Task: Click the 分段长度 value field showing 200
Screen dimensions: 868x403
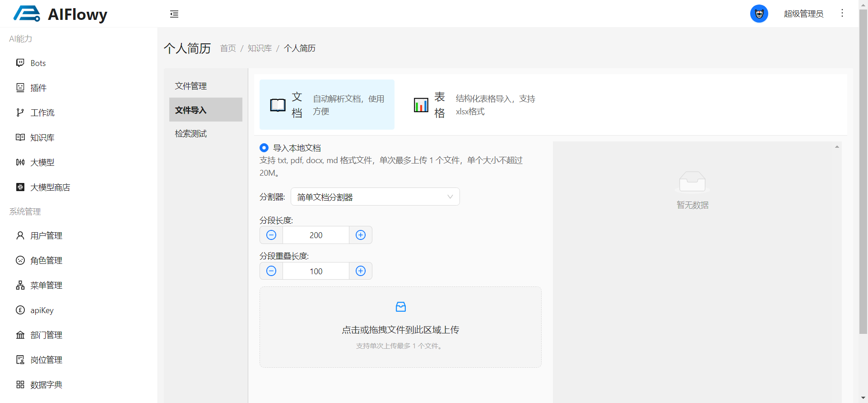Action: click(x=316, y=235)
